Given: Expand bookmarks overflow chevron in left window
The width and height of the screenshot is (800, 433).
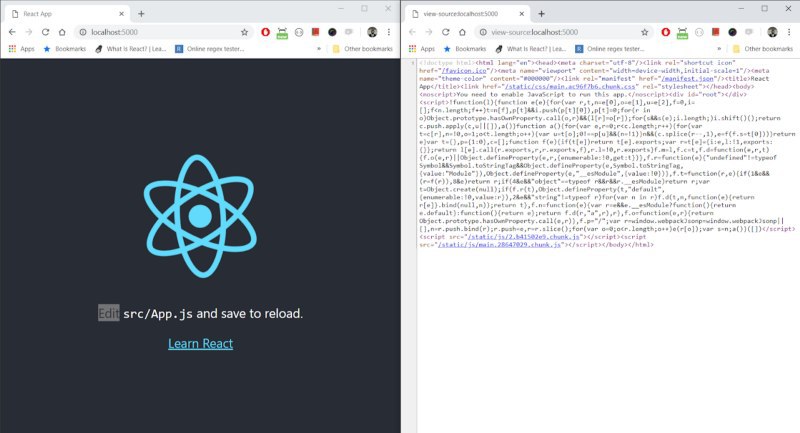Looking at the screenshot, I should pos(319,49).
